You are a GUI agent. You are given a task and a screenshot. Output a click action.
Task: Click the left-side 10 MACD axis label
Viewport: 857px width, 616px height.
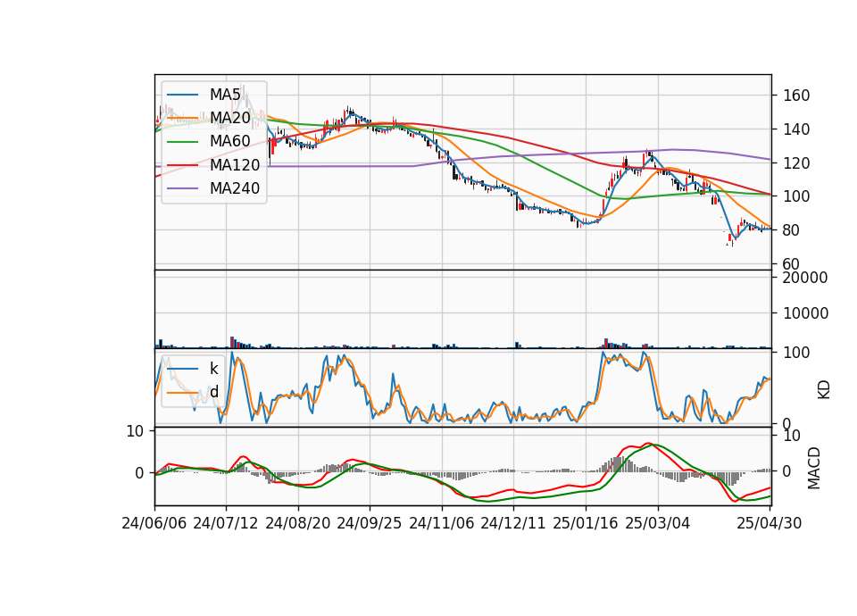tap(135, 431)
